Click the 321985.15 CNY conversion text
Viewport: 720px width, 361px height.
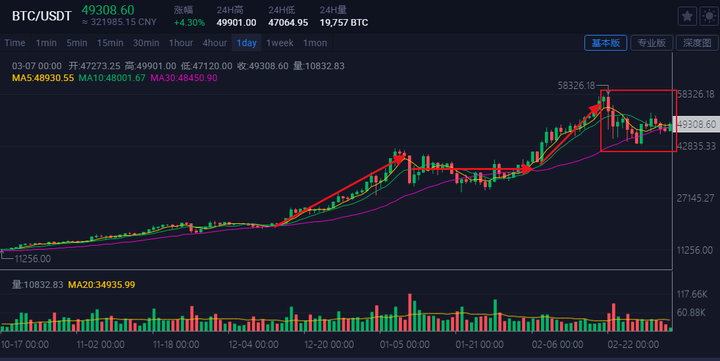point(119,22)
